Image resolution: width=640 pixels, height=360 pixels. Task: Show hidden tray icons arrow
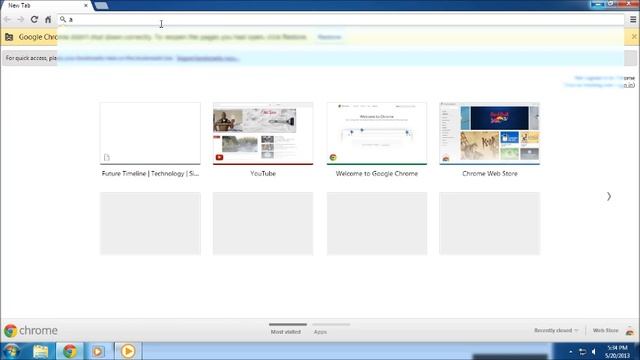pos(570,352)
